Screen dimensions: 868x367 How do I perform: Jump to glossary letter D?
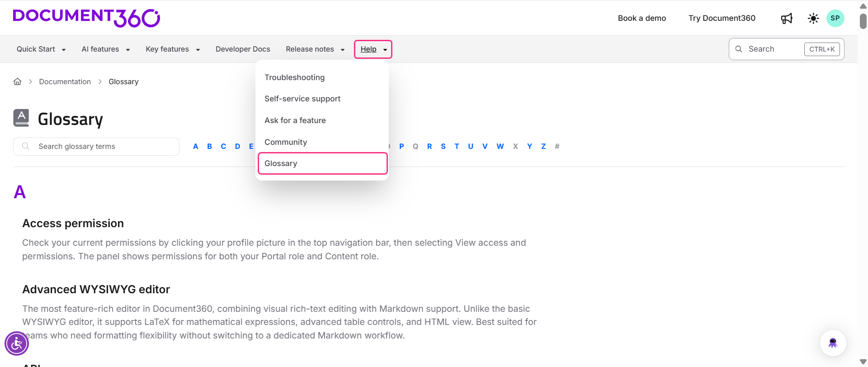(237, 146)
